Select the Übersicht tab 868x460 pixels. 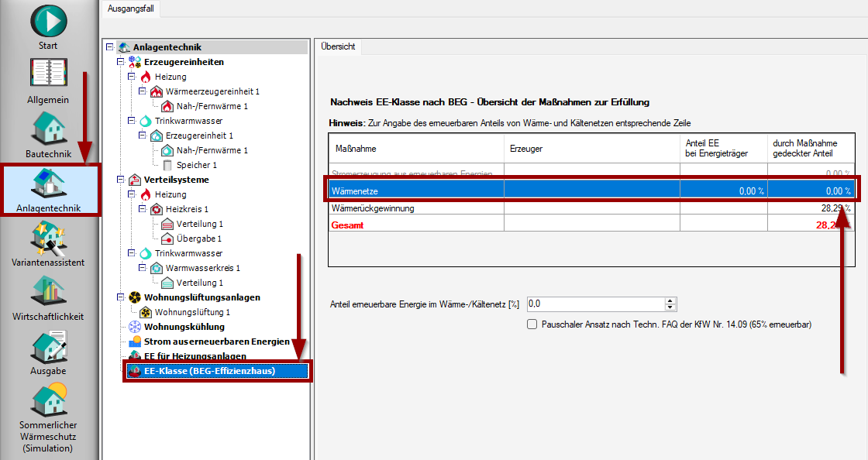point(338,46)
